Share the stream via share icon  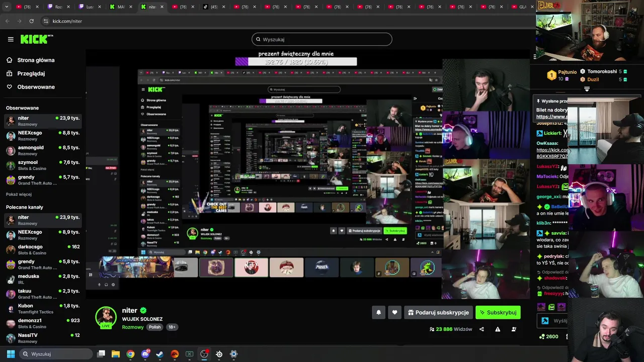481,329
